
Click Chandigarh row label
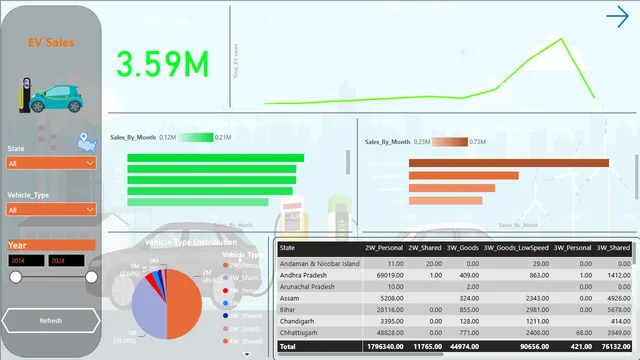pos(297,321)
